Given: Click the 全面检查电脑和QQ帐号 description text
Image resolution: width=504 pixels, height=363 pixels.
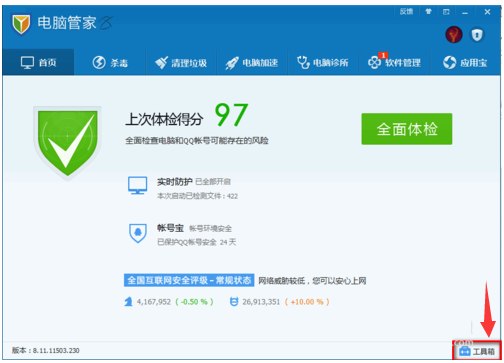Looking at the screenshot, I should pos(197,141).
